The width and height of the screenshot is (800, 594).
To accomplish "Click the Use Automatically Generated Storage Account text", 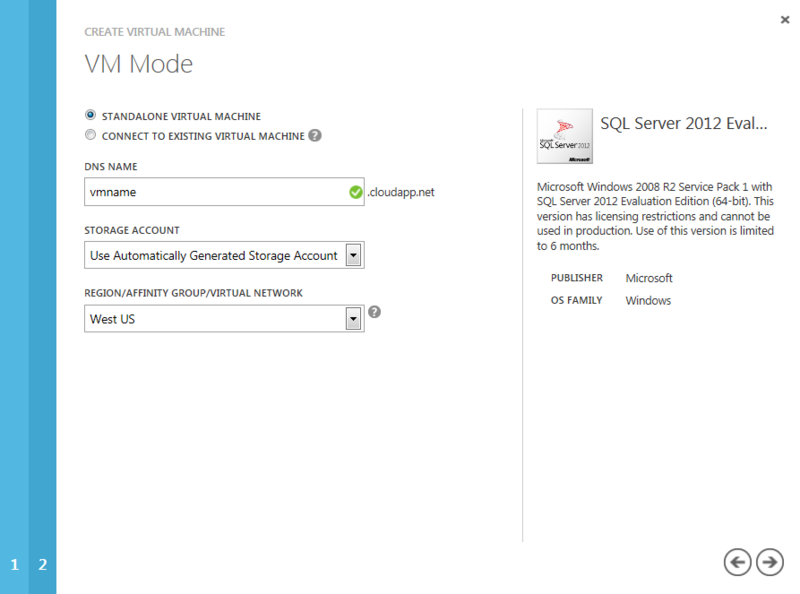I will click(210, 254).
